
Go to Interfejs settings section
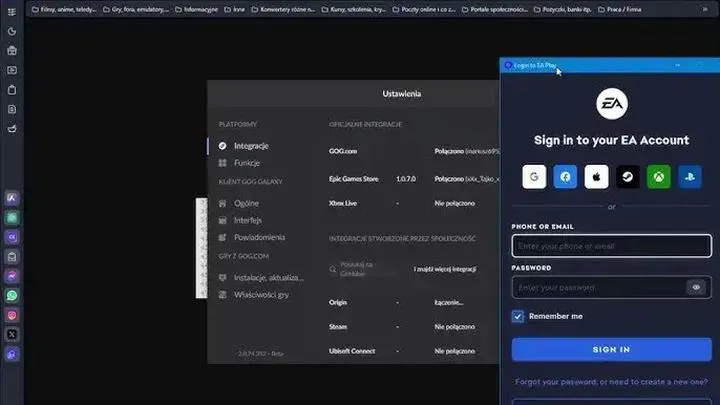tap(248, 220)
